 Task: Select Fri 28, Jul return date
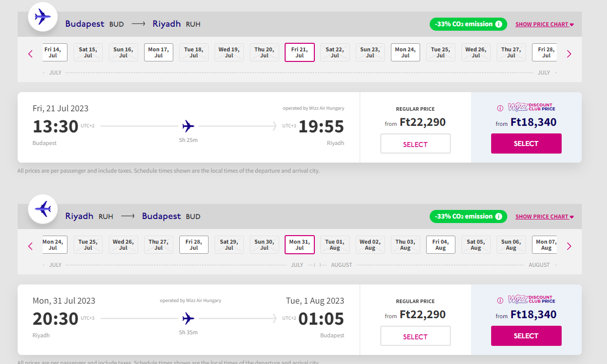(x=194, y=245)
